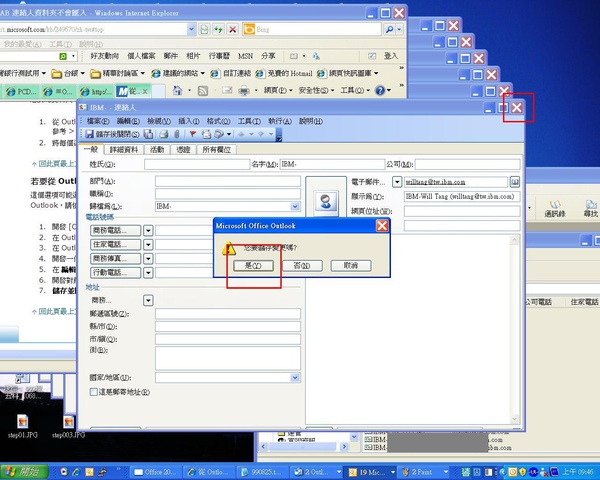Screen dimensions: 600x480
Task: Click the 部門(A) input field
Action: click(x=228, y=181)
